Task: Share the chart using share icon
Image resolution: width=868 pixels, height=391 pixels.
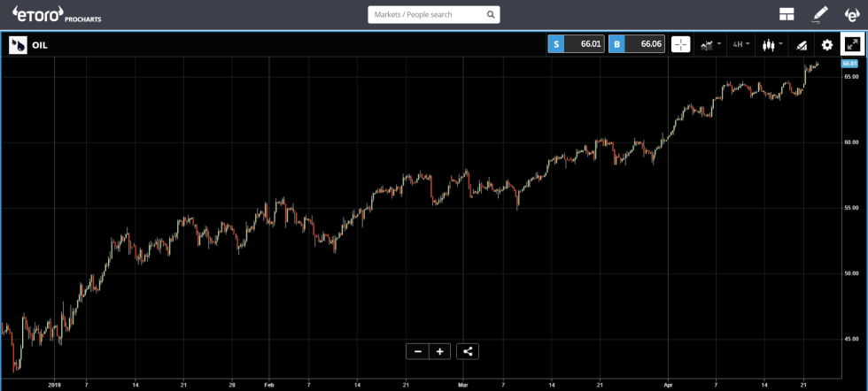Action: [x=468, y=351]
